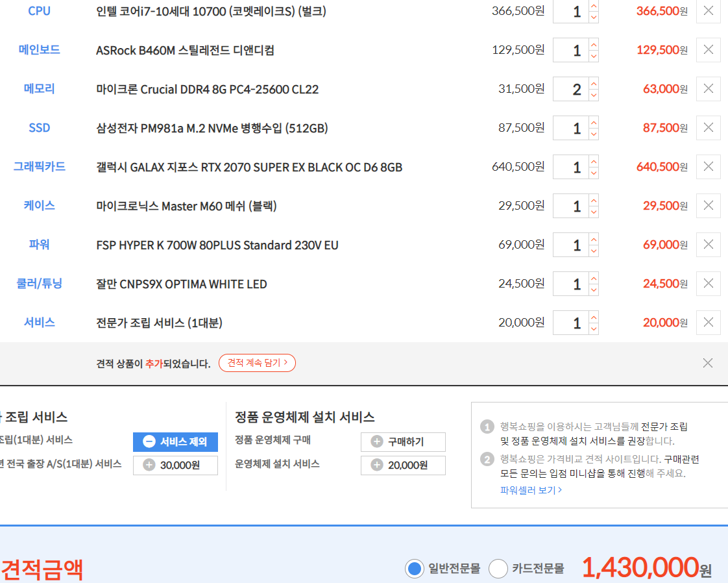Click the memory quantity field showing 2
728x583 pixels.
[x=570, y=89]
